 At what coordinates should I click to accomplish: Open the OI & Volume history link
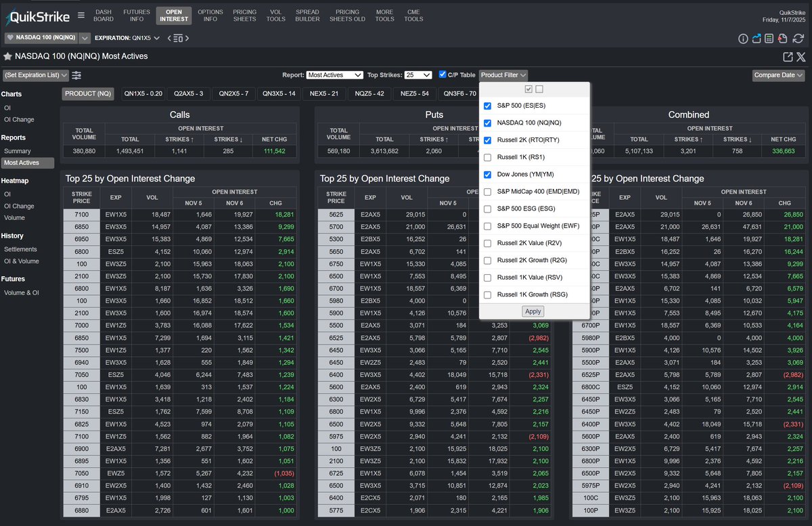pos(21,261)
